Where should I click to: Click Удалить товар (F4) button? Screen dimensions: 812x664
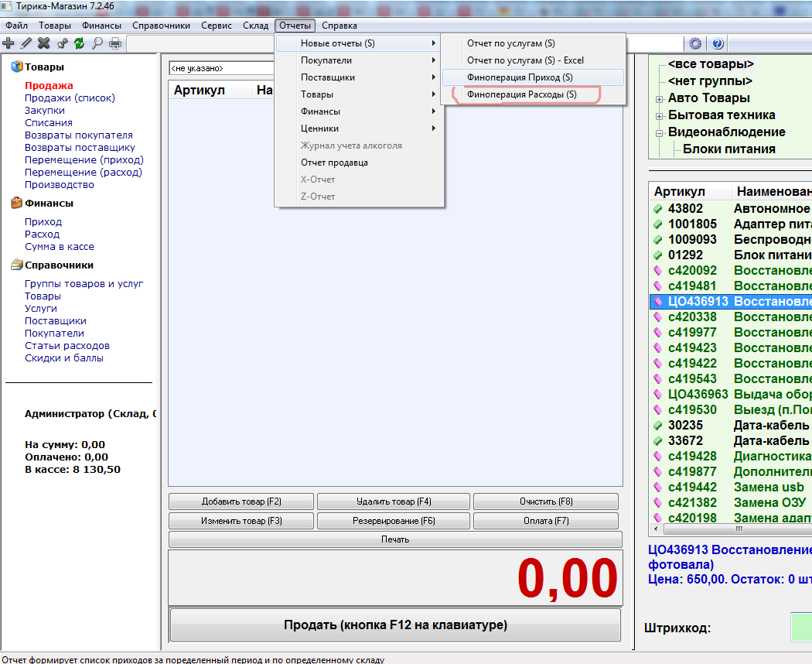point(394,501)
